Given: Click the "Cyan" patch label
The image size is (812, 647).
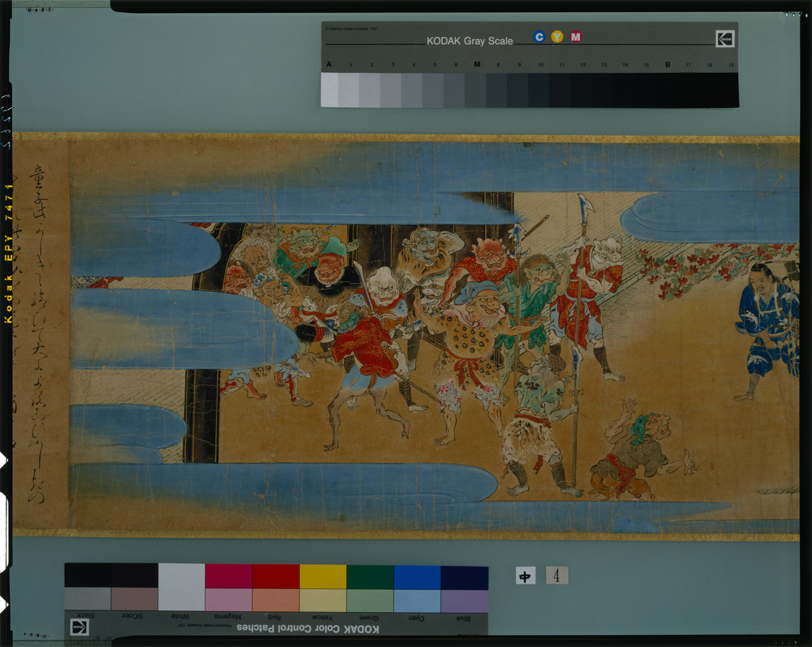Looking at the screenshot, I should click(417, 618).
